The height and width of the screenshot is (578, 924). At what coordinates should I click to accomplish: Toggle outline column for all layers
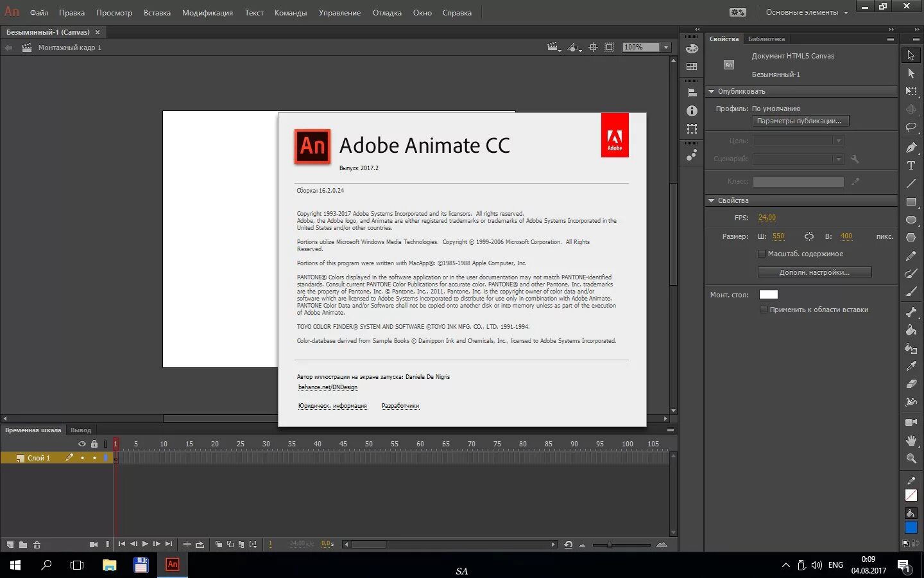(x=105, y=444)
